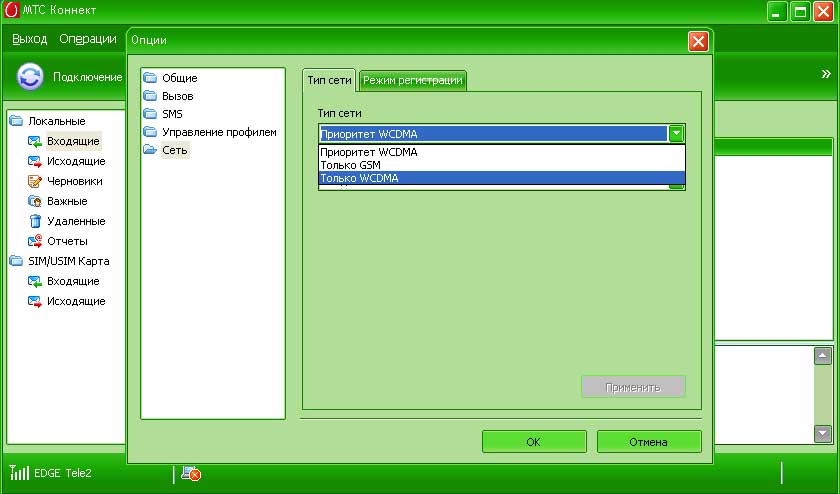840x494 pixels.
Task: Click the Локальные folder icon
Action: [17, 121]
